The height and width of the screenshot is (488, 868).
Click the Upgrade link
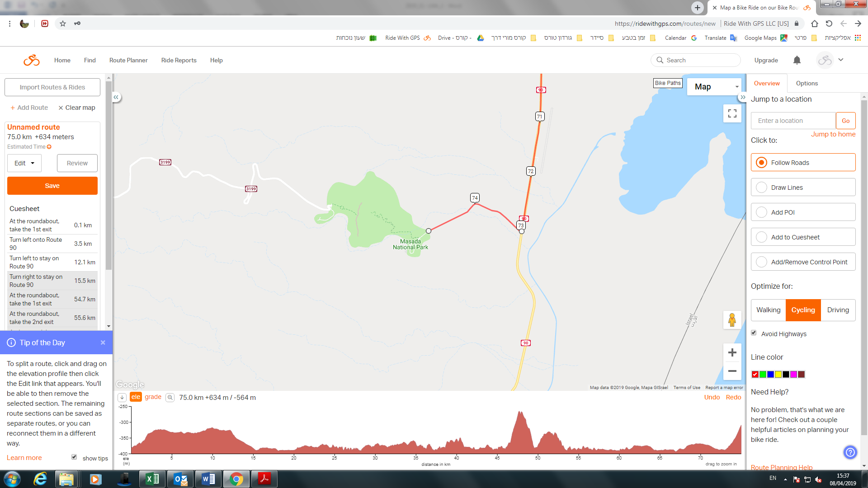[x=766, y=60]
